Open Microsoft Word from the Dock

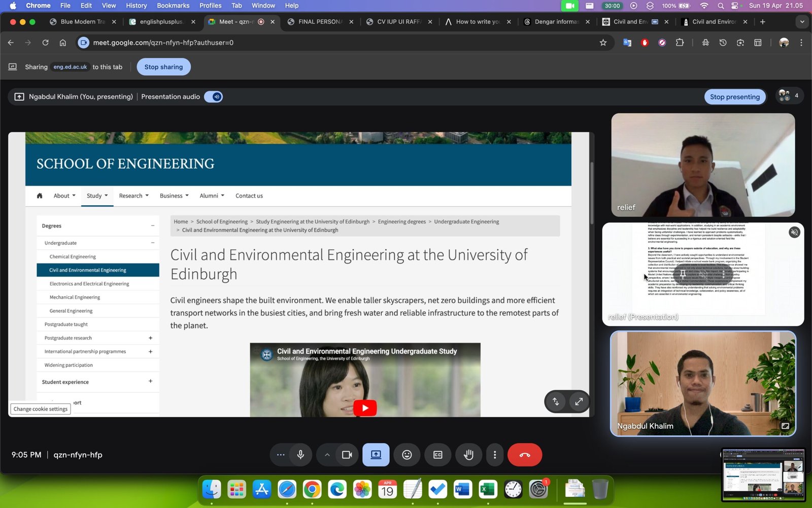[x=462, y=489]
